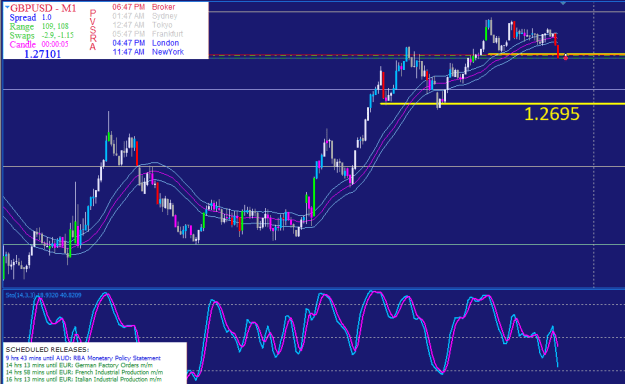Screen dimensions: 625x384
Task: Select the 05:47 PM Frankfurt session row
Action: point(148,34)
